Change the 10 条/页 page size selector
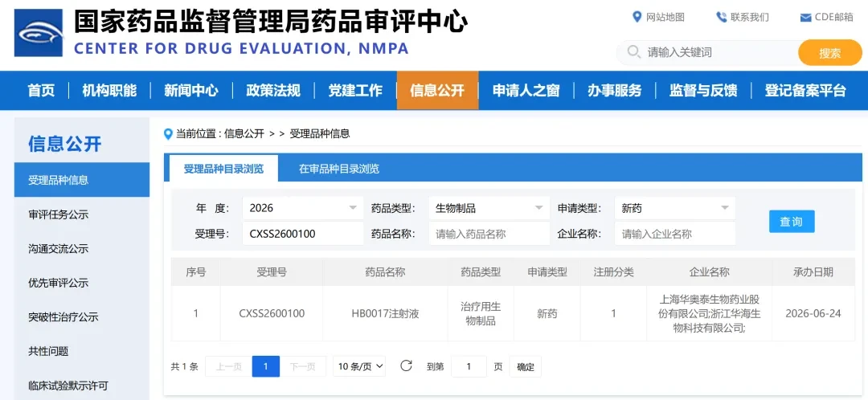 (x=359, y=366)
